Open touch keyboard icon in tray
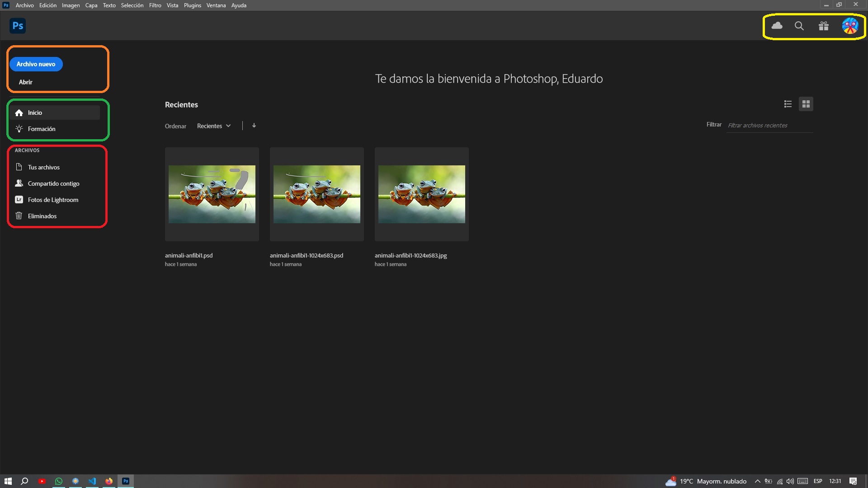The height and width of the screenshot is (488, 868). click(803, 481)
